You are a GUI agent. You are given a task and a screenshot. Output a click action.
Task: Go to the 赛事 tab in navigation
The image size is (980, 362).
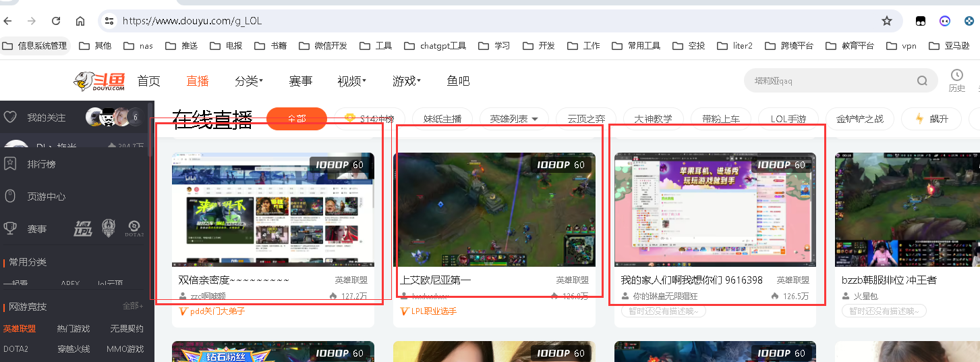pyautogui.click(x=300, y=81)
